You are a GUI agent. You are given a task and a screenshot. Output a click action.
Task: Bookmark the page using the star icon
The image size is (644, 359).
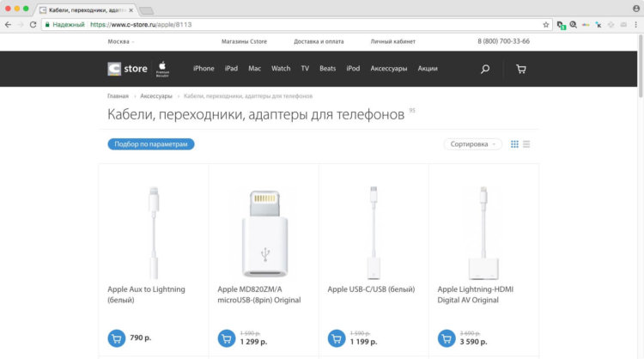click(x=546, y=25)
